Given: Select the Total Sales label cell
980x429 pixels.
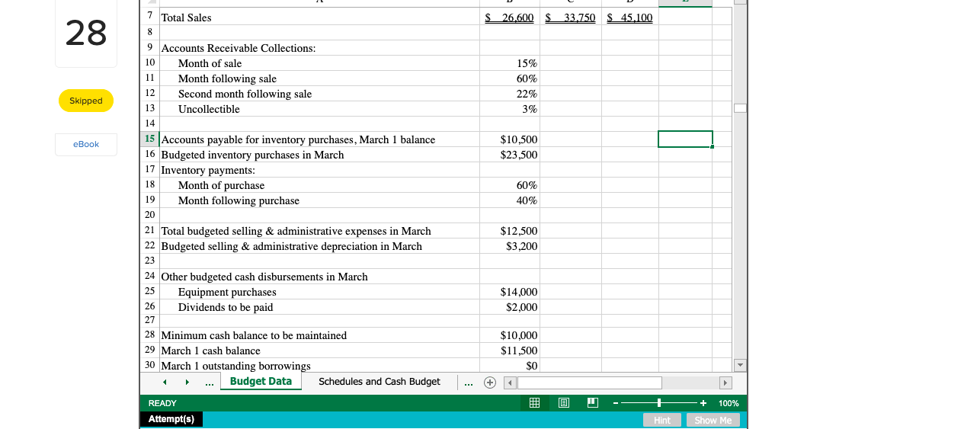Looking at the screenshot, I should coord(319,18).
